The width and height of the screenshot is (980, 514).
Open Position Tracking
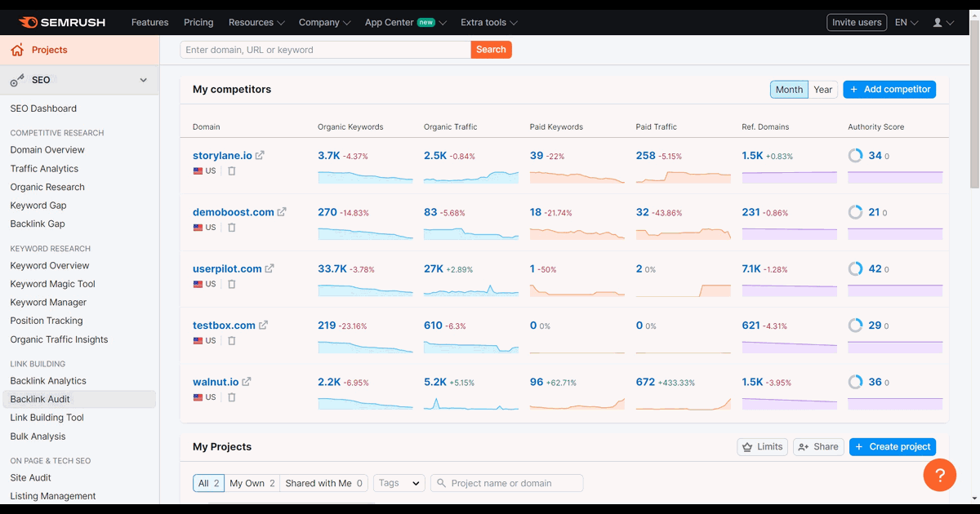pyautogui.click(x=47, y=321)
